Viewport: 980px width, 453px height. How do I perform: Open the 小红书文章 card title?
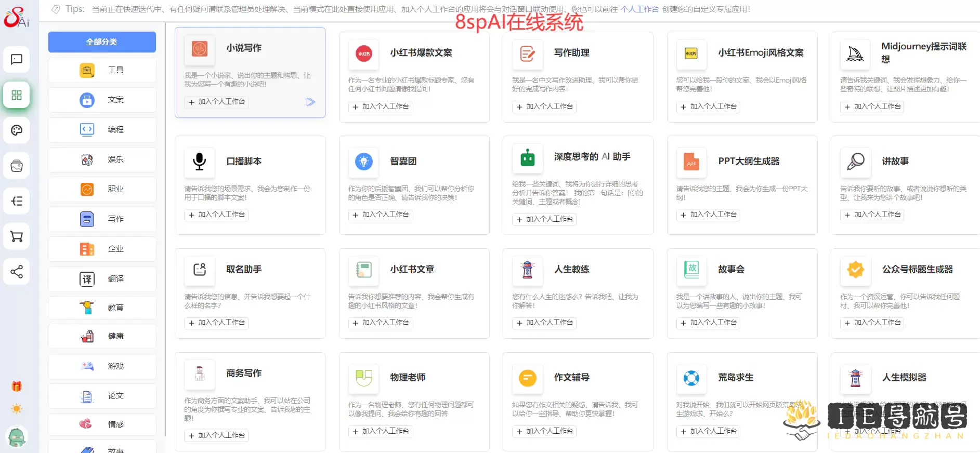pyautogui.click(x=412, y=270)
